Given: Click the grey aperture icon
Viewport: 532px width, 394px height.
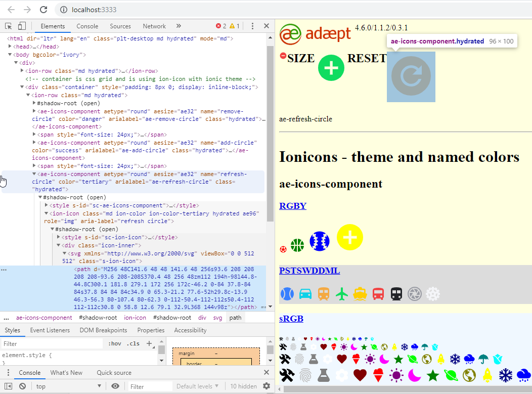Looking at the screenshot, I should click(x=415, y=294).
